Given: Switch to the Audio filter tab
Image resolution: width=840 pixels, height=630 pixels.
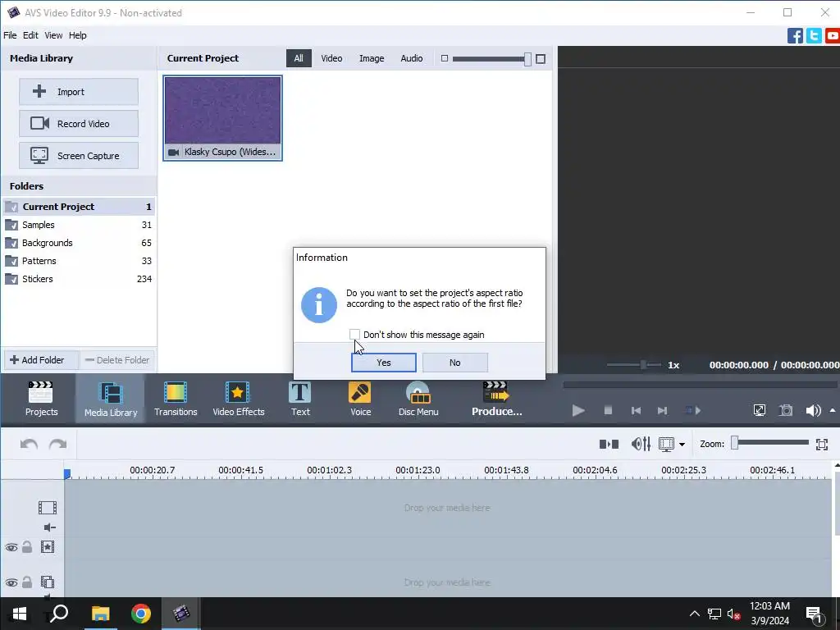Looking at the screenshot, I should [x=412, y=58].
